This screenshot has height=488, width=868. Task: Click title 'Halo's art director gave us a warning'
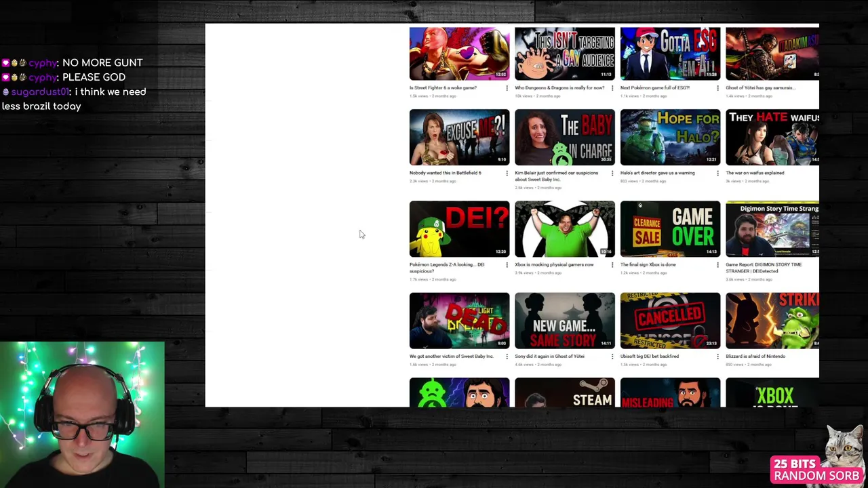pyautogui.click(x=658, y=173)
